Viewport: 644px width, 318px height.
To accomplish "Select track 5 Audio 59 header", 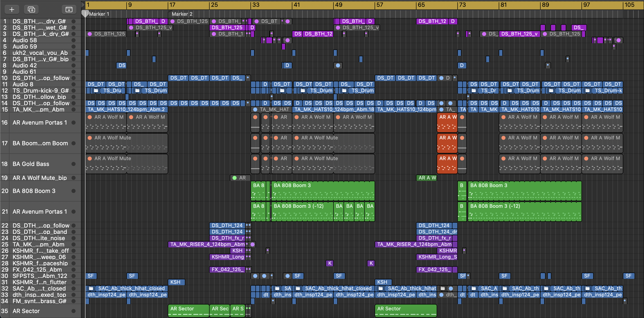I will coord(40,47).
